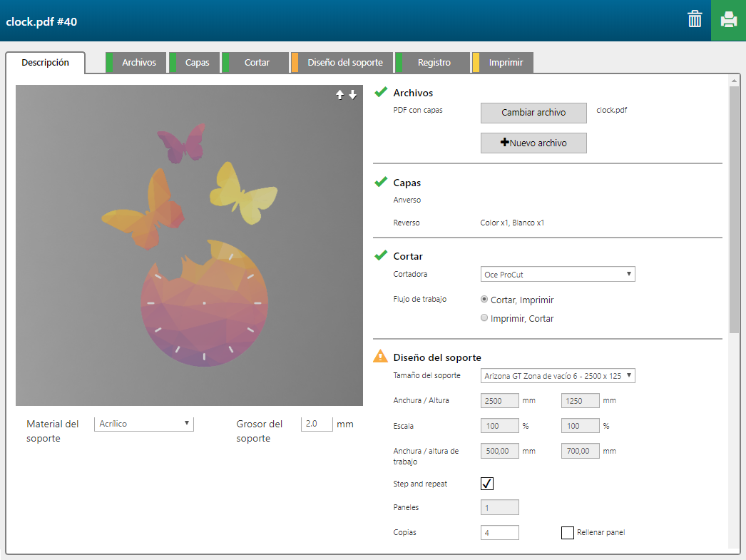Click the orange warning icon beside Diseño del soporte
Image resolution: width=746 pixels, height=560 pixels.
click(381, 357)
